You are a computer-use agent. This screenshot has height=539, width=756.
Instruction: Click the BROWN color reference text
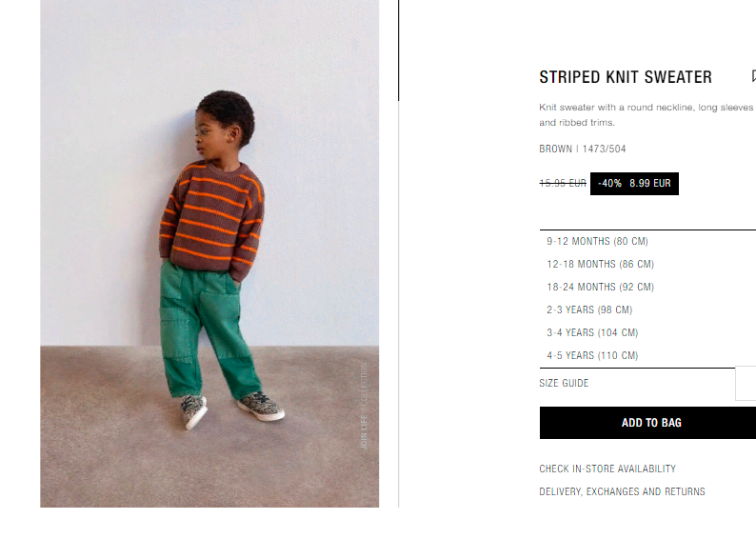point(555,149)
